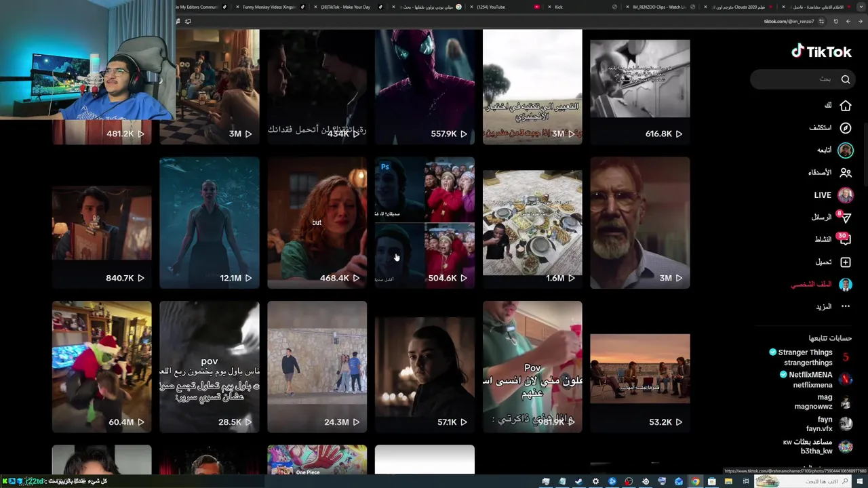The height and width of the screenshot is (488, 868).
Task: Open Activity inbox icon with badge 30
Action: (x=845, y=239)
